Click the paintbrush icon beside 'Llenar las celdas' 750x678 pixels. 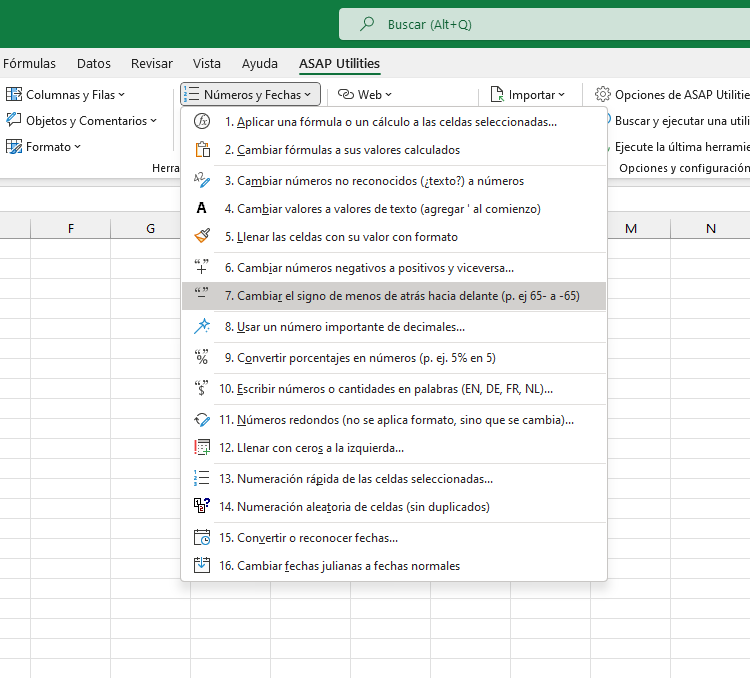(x=202, y=236)
